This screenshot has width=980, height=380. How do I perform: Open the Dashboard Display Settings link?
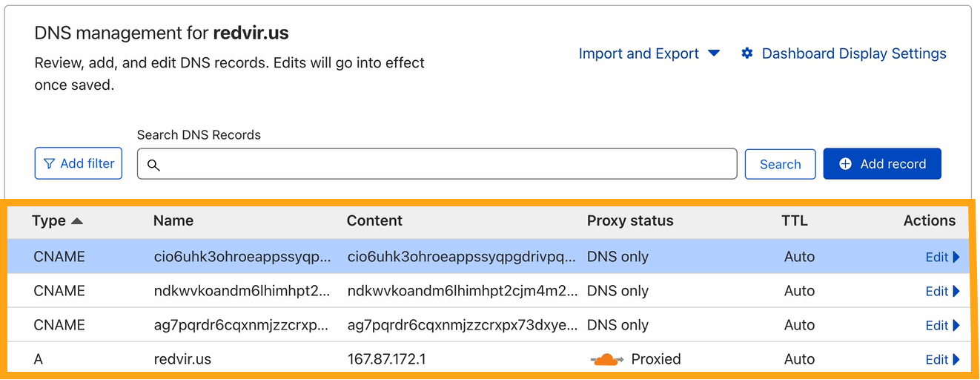click(x=854, y=53)
